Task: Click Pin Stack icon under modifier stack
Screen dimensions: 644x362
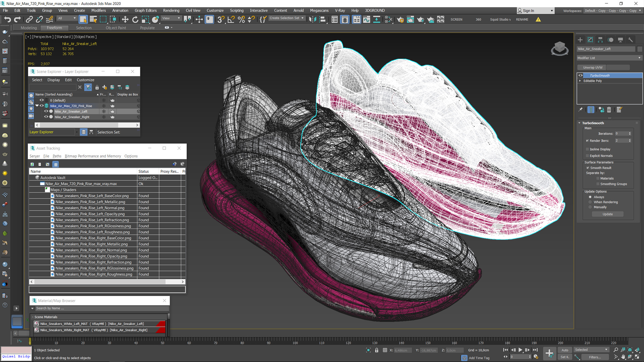Action: click(581, 110)
